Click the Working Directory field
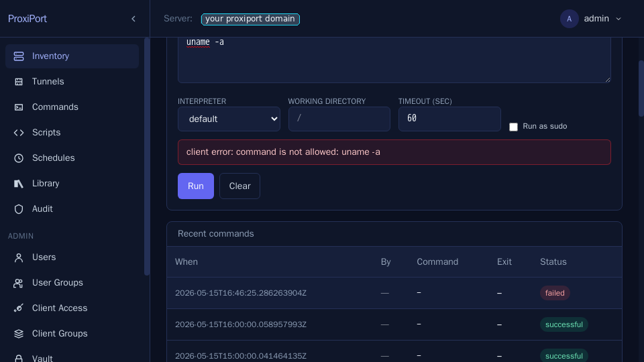Viewport: 644px width, 362px height. coord(339,119)
